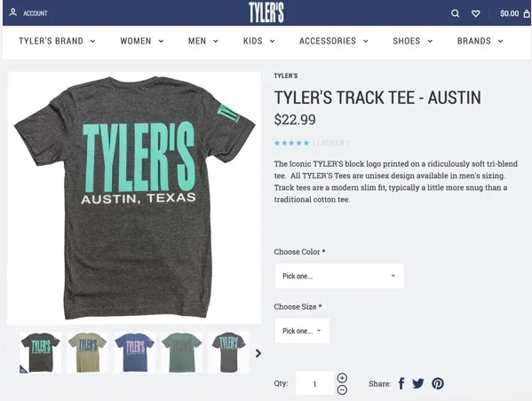Share on Pinterest icon
The width and height of the screenshot is (532, 401).
(x=438, y=383)
